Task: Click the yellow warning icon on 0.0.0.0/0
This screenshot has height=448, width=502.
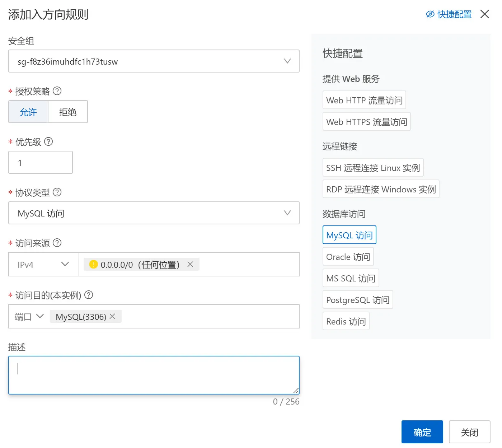Action: [x=93, y=264]
